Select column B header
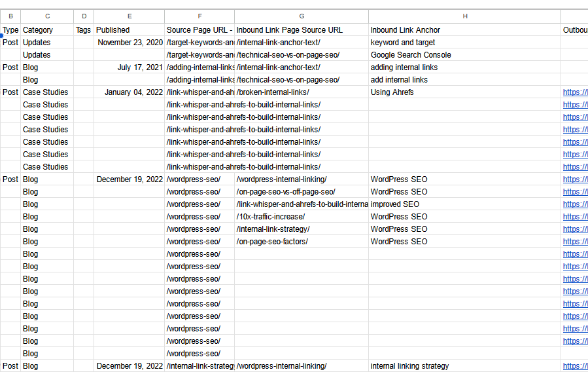Viewport: 588px width, 372px height. (10, 16)
